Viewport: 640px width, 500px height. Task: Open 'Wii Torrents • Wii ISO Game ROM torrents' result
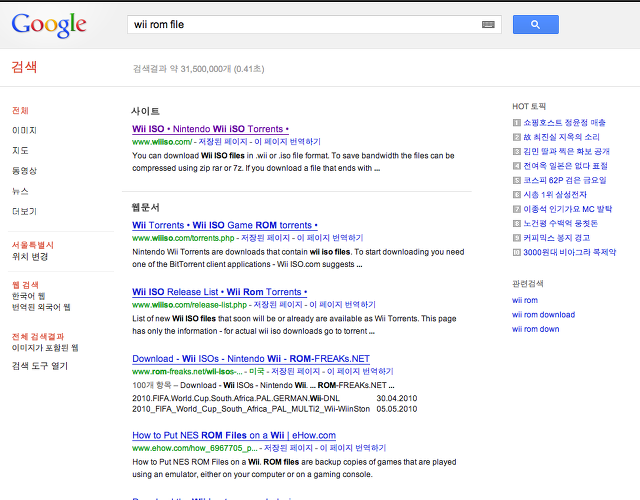225,225
